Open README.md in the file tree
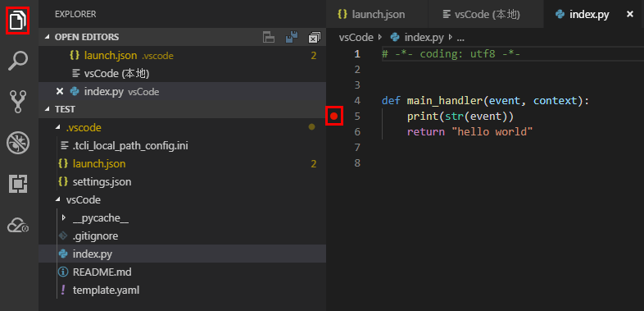Image resolution: width=644 pixels, height=311 pixels. pos(102,272)
